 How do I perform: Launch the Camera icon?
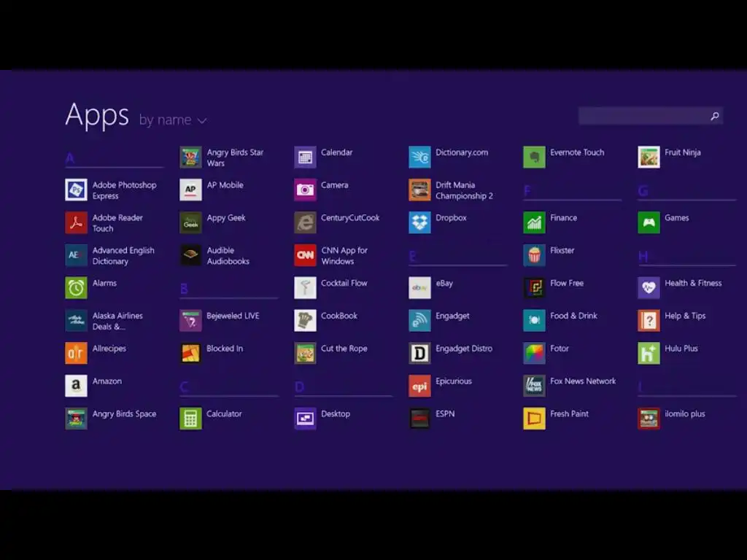(306, 190)
